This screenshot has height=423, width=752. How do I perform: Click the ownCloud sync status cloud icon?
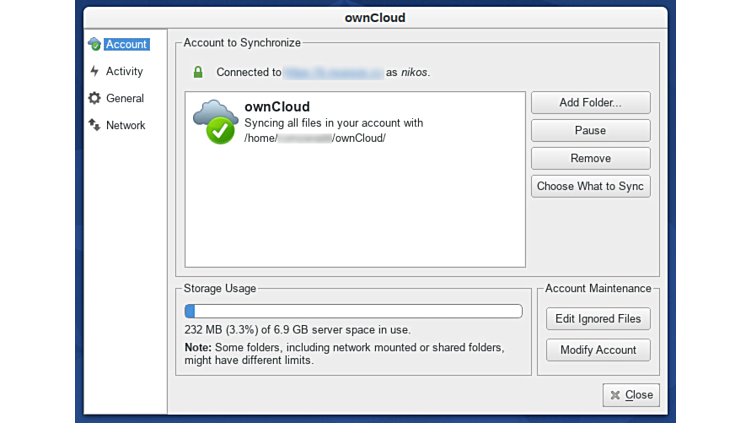pyautogui.click(x=215, y=122)
